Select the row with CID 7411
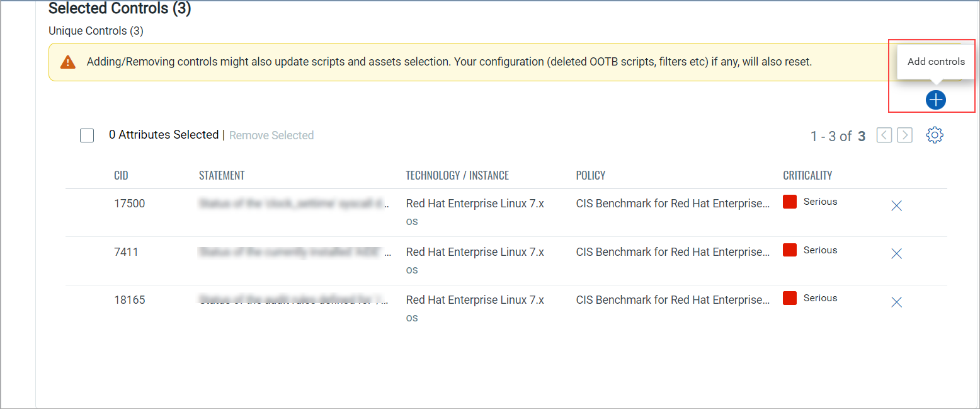Image resolution: width=980 pixels, height=409 pixels. (126, 252)
